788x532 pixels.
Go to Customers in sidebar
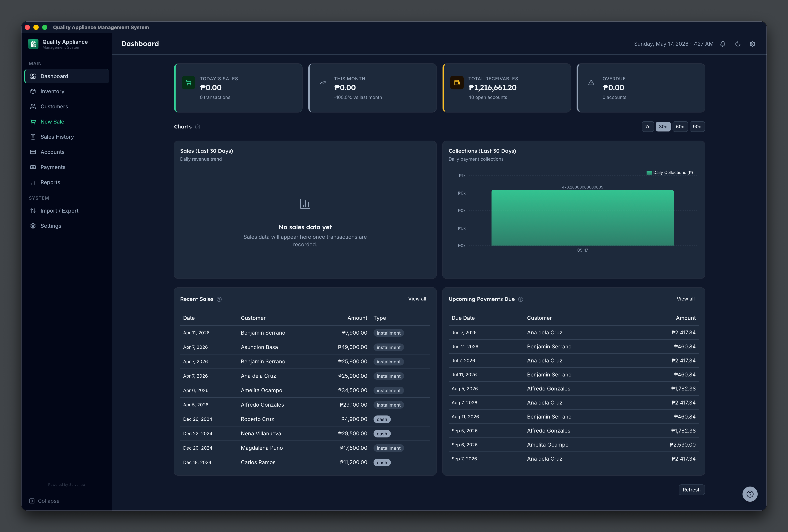67,106
